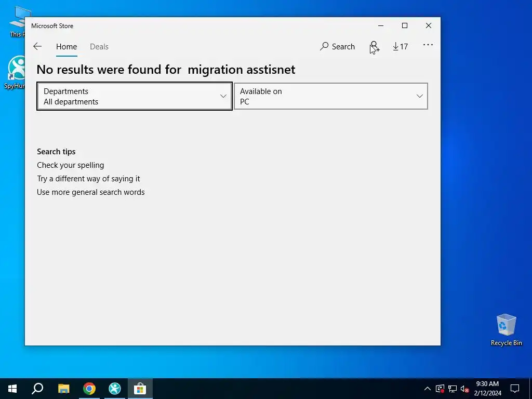Open Search in Microsoft Store
The height and width of the screenshot is (399, 532).
coord(337,46)
